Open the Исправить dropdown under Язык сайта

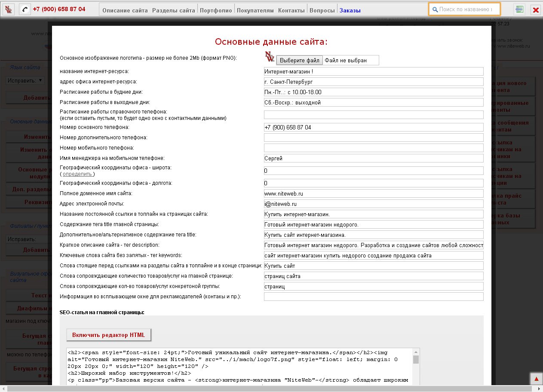(25, 80)
